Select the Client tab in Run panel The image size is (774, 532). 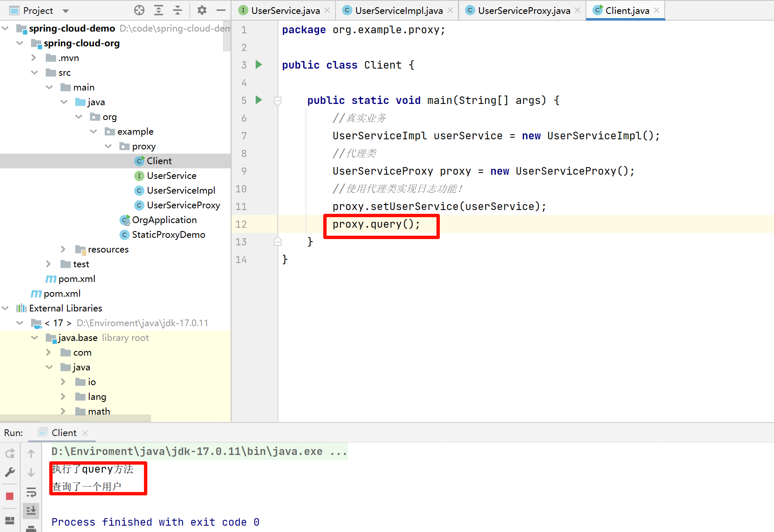(x=64, y=433)
